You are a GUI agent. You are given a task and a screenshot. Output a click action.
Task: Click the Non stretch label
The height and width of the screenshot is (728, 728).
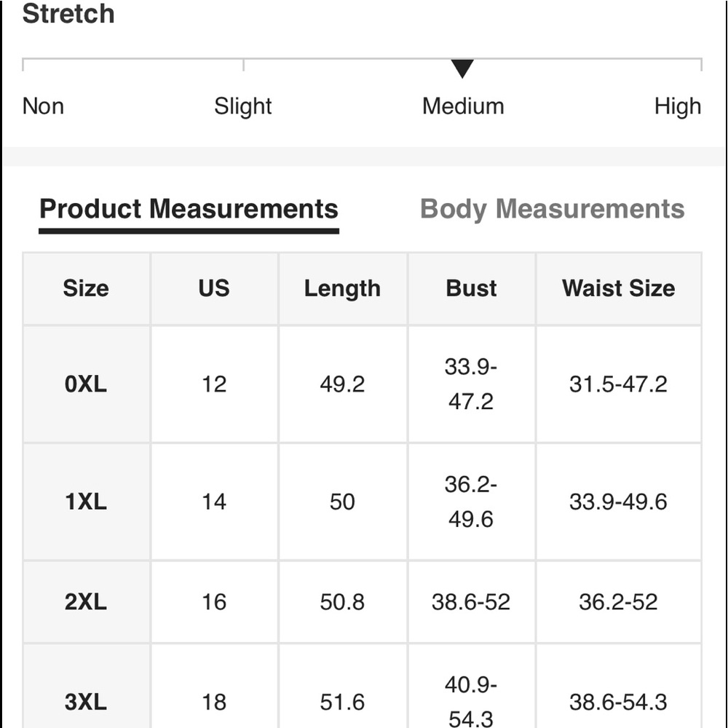click(x=43, y=106)
